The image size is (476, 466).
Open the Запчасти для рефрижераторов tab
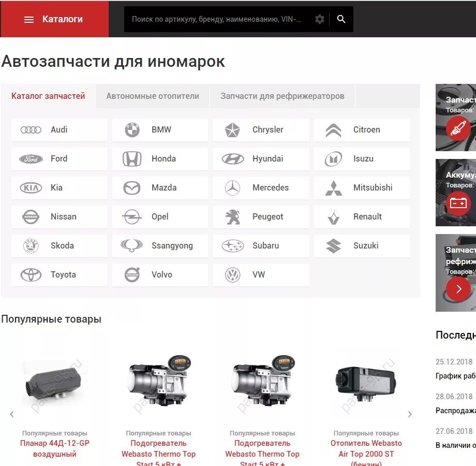(x=282, y=96)
